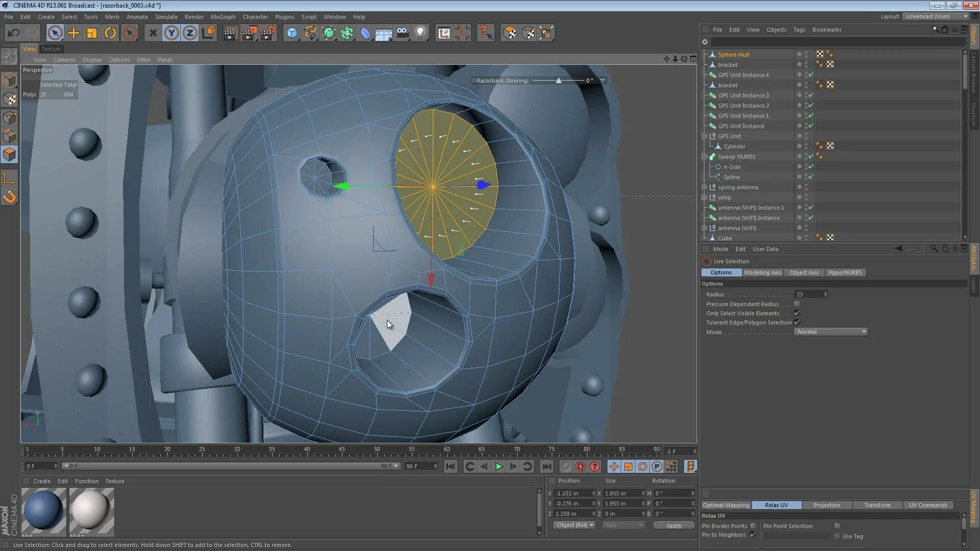This screenshot has width=980, height=551.
Task: Toggle Tolerant Edge/Polygon Selection checkbox
Action: [x=797, y=322]
